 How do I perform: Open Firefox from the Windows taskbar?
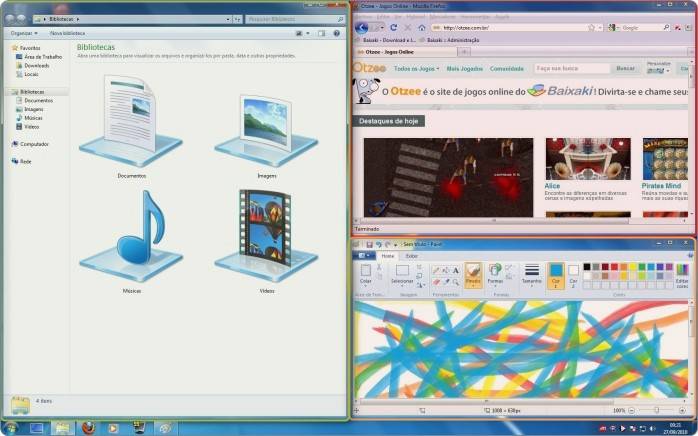(x=88, y=428)
